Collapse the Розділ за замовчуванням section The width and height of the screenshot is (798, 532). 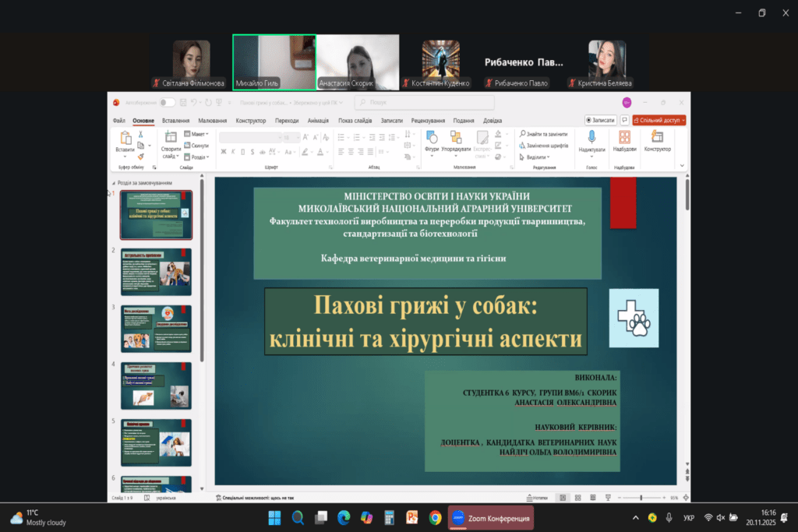click(x=111, y=183)
